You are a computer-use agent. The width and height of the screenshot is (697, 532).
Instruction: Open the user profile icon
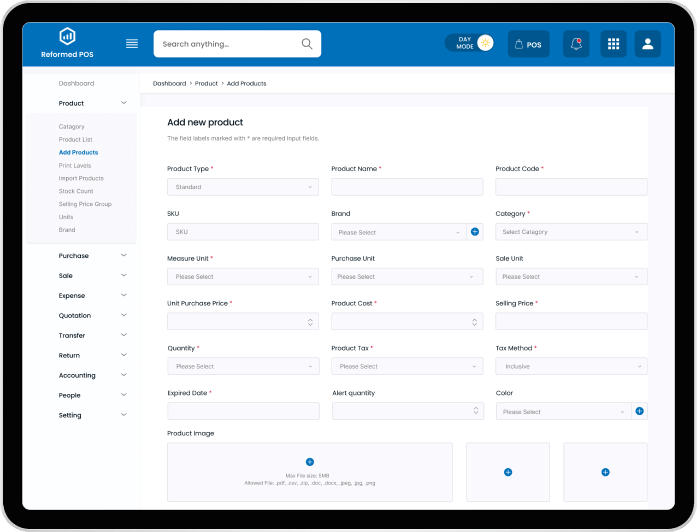tap(647, 44)
